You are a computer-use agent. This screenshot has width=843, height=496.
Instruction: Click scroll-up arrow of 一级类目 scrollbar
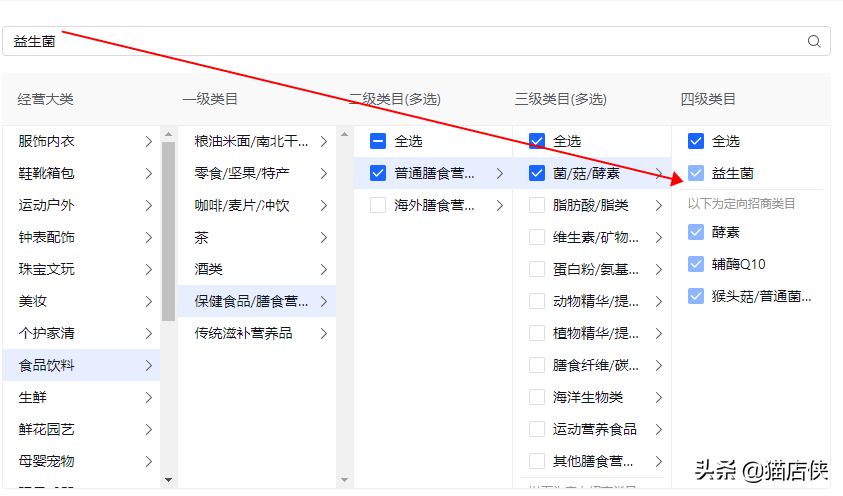[x=345, y=134]
